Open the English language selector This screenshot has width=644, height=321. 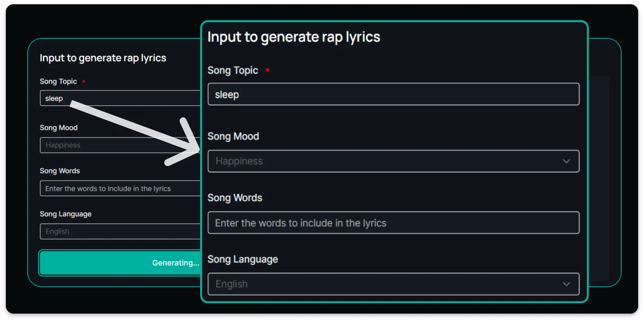point(393,284)
